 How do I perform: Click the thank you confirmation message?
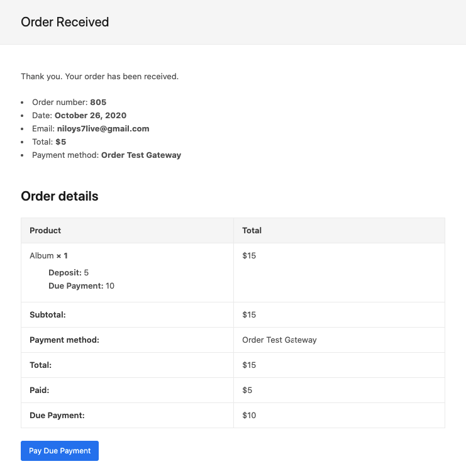(99, 77)
